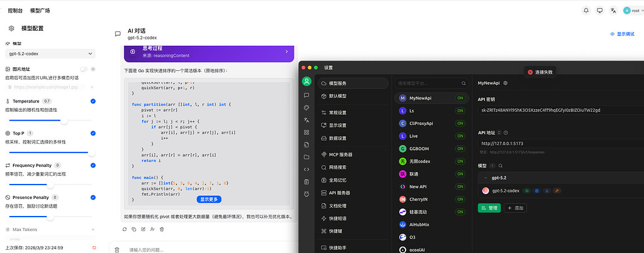Toggle the ON switch for CherryIN

pos(460,199)
